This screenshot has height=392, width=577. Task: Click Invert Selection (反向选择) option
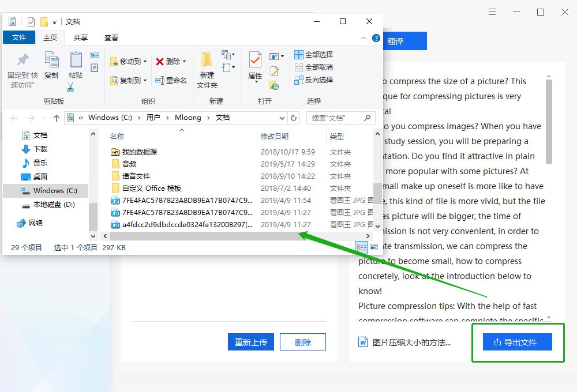313,80
